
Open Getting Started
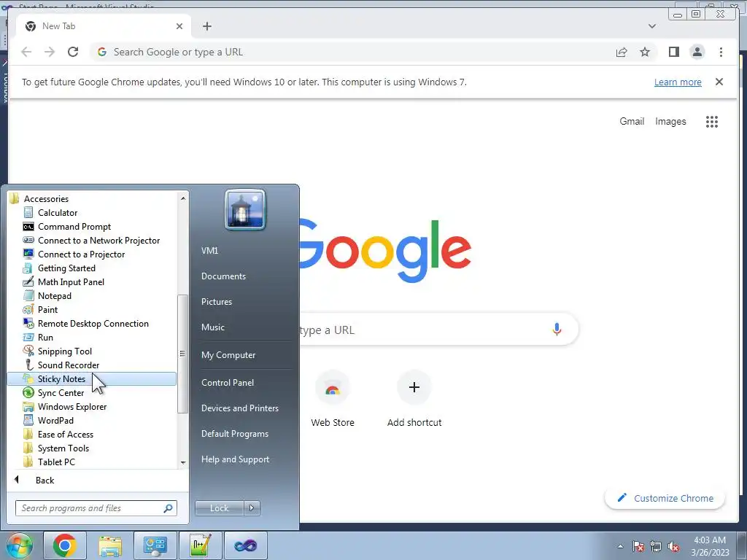66,268
